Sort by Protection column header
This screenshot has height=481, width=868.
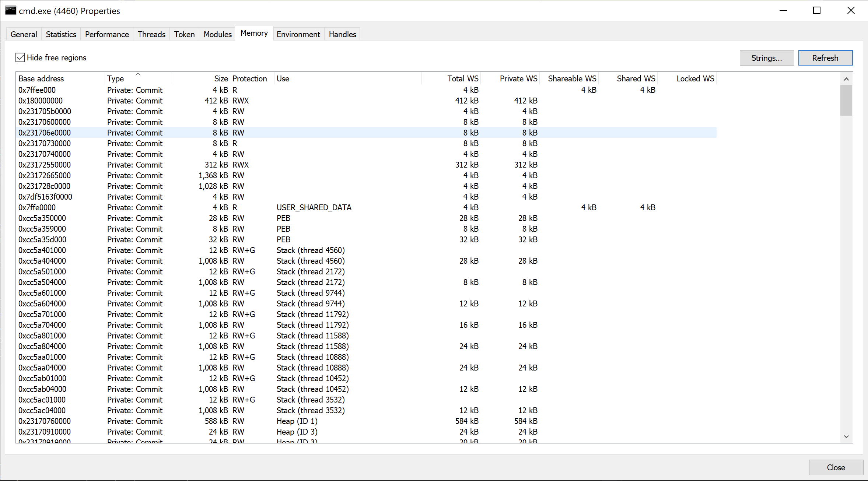(250, 78)
